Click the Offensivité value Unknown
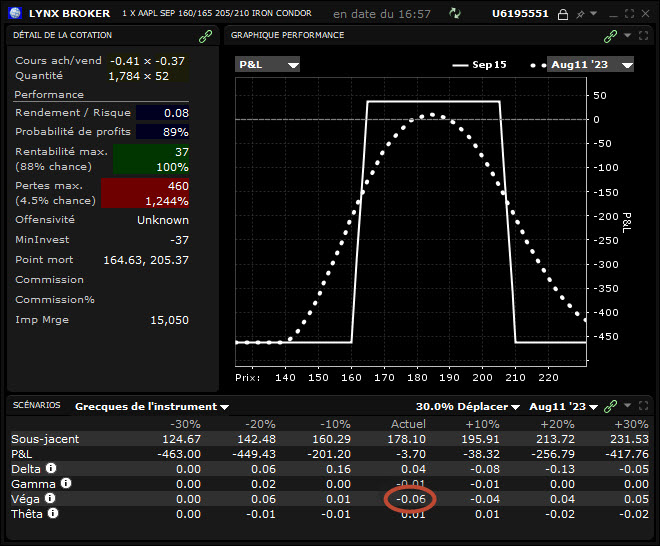660x546 pixels. tap(163, 220)
